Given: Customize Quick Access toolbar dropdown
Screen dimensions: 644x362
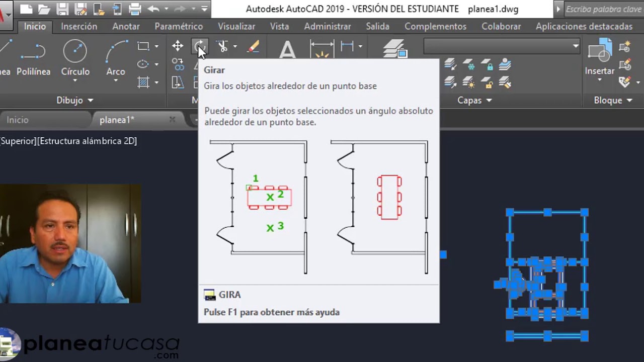Looking at the screenshot, I should pos(204,9).
